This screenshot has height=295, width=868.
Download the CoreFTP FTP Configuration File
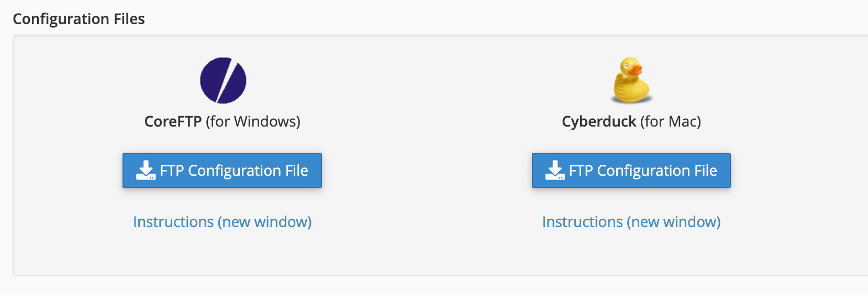click(x=222, y=171)
